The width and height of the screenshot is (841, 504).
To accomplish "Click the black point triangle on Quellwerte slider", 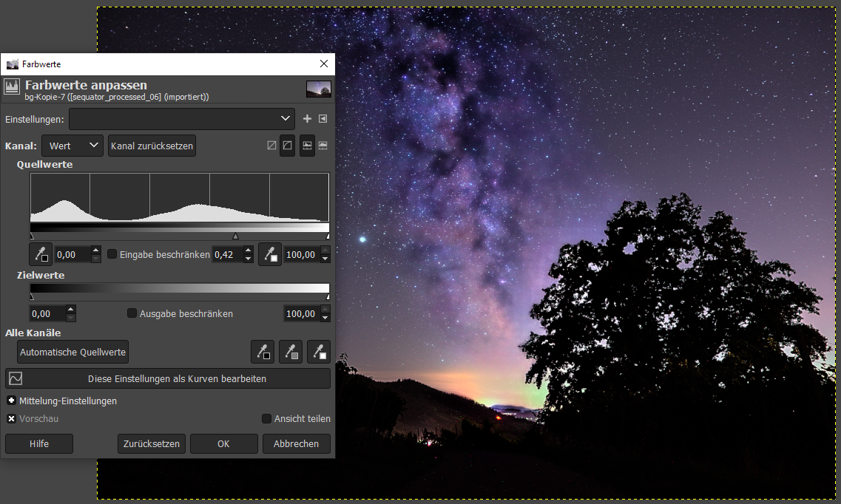I will click(x=32, y=236).
